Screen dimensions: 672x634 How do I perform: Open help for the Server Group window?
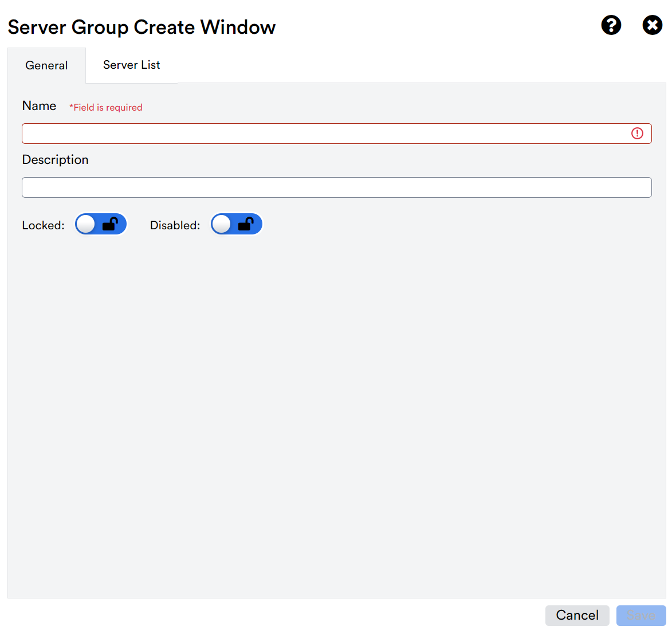[611, 25]
